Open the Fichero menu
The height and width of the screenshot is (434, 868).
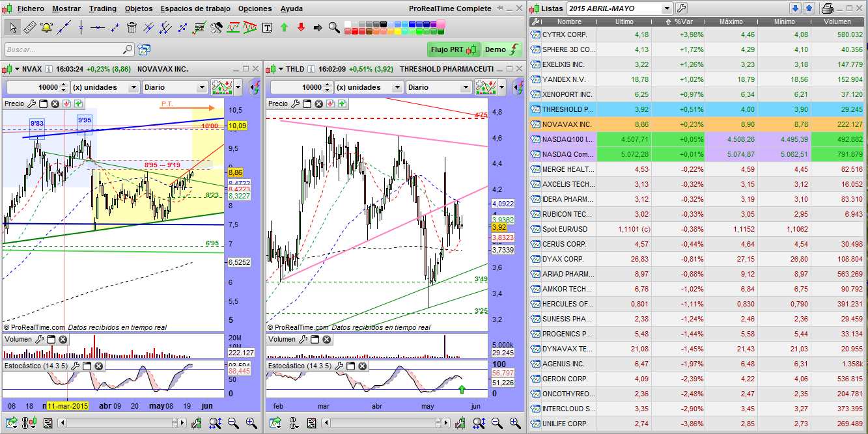coord(31,8)
